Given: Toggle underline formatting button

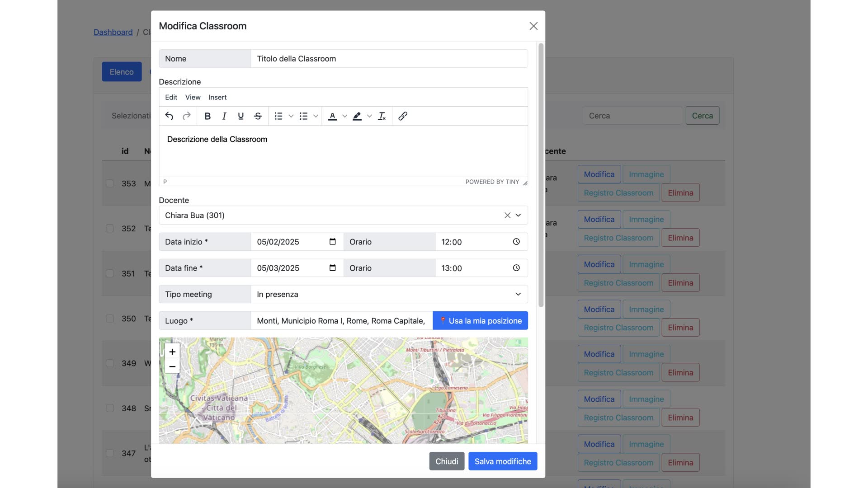Looking at the screenshot, I should point(241,116).
